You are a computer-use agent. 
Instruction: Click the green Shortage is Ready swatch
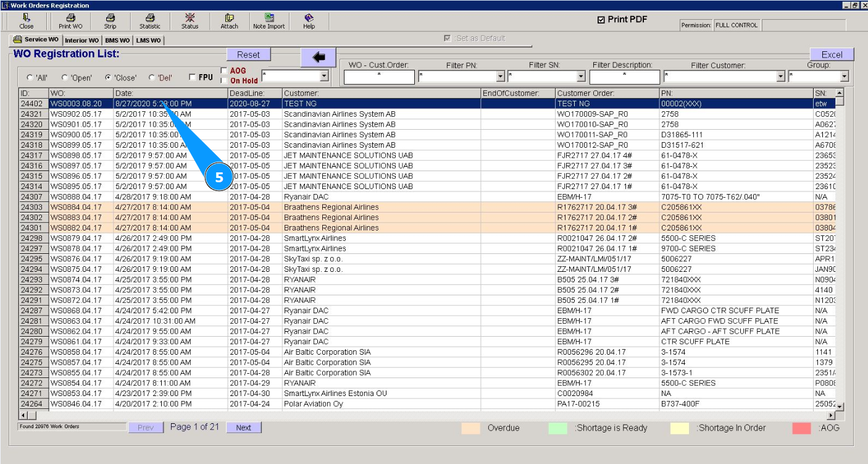point(557,428)
